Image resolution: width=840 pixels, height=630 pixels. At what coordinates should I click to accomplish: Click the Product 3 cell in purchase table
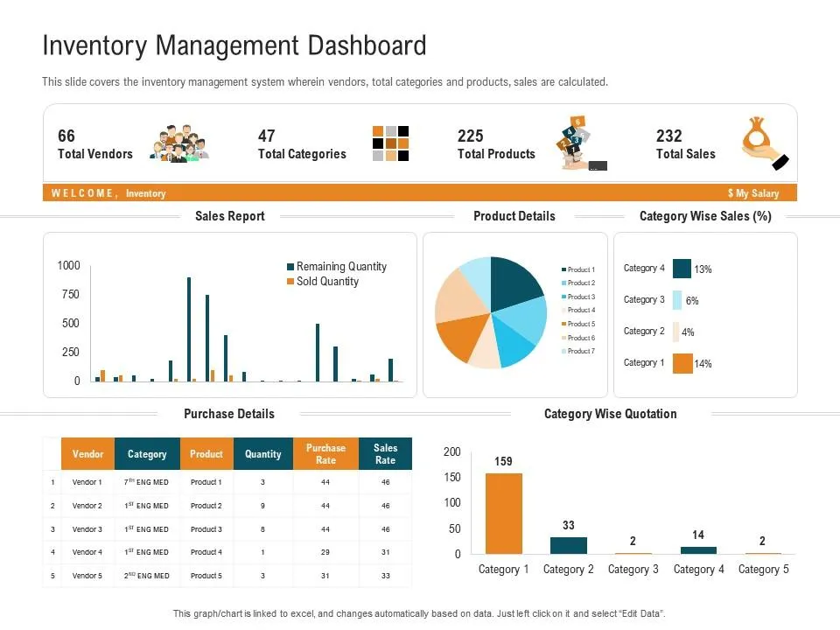[x=206, y=529]
